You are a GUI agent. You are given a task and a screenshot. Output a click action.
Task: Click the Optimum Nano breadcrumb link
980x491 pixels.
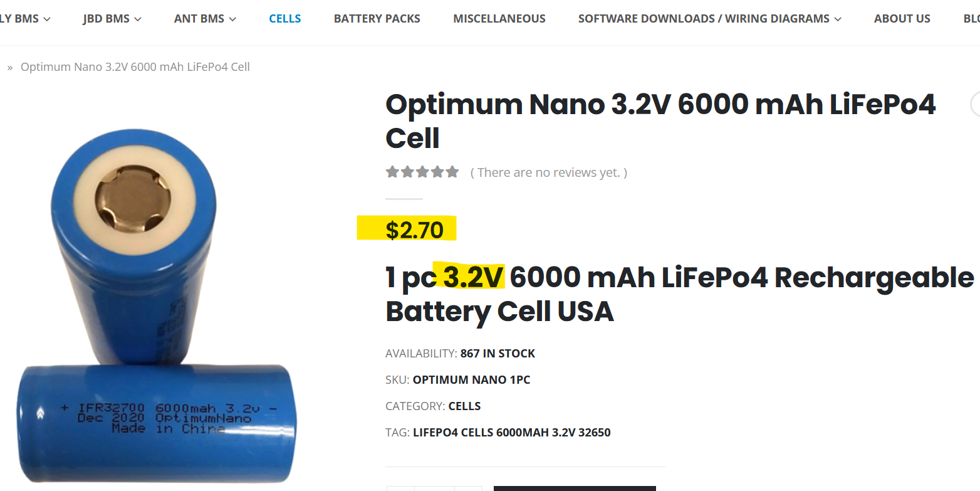click(x=135, y=66)
